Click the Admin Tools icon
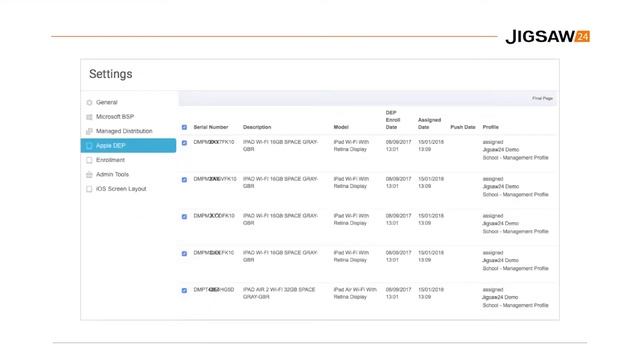Image resolution: width=640 pixels, height=360 pixels. tap(89, 174)
